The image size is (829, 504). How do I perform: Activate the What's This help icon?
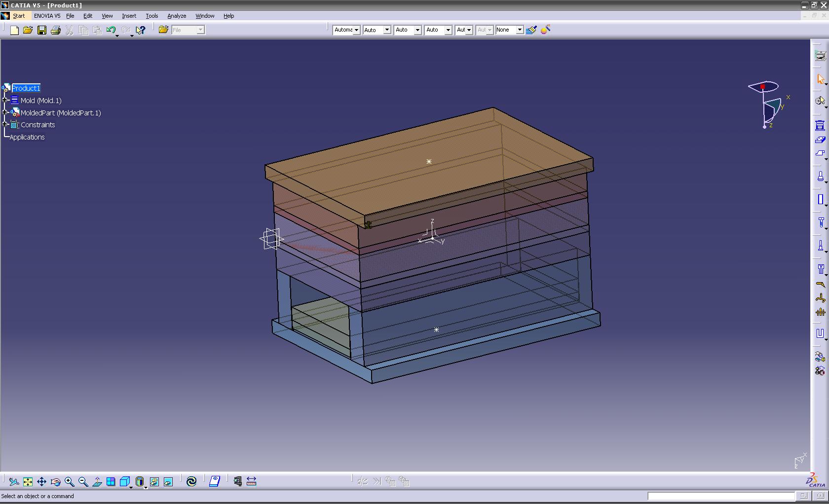pyautogui.click(x=141, y=30)
